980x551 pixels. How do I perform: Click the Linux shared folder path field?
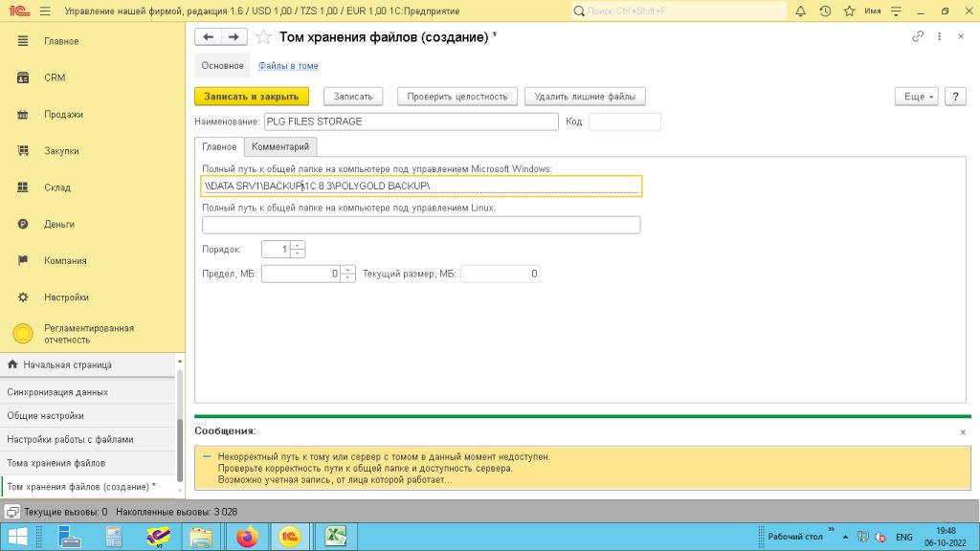421,225
